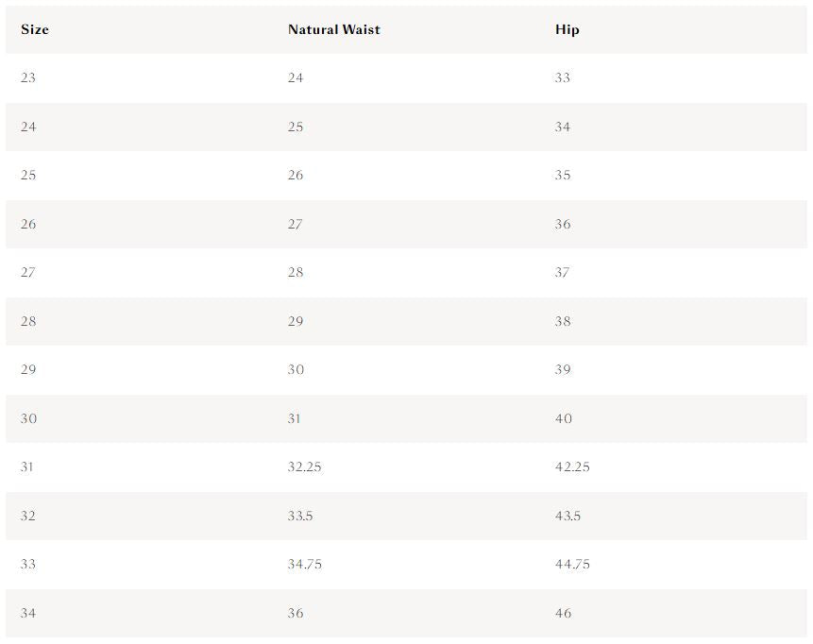Select size 30 in the Size column
The image size is (813, 644).
28,418
